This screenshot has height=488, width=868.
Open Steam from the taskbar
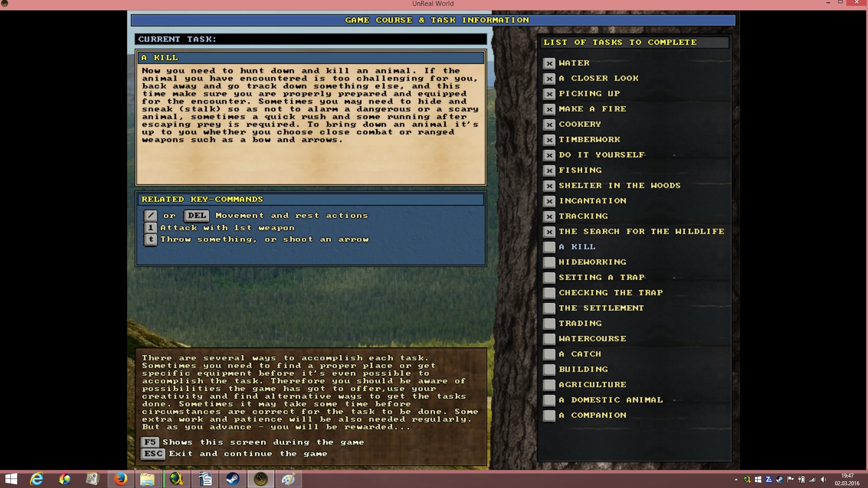click(x=233, y=479)
